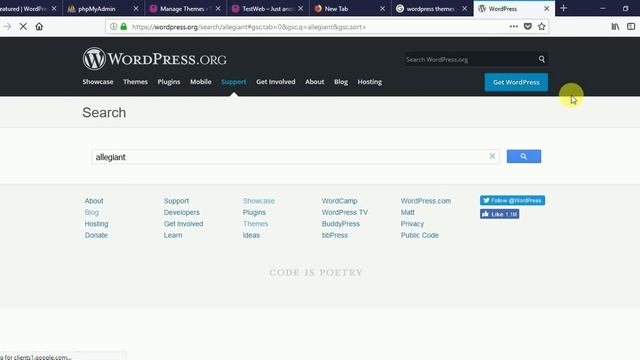Open Plugins in the main navigation
Viewport: 640px width, 360px height.
(x=169, y=82)
